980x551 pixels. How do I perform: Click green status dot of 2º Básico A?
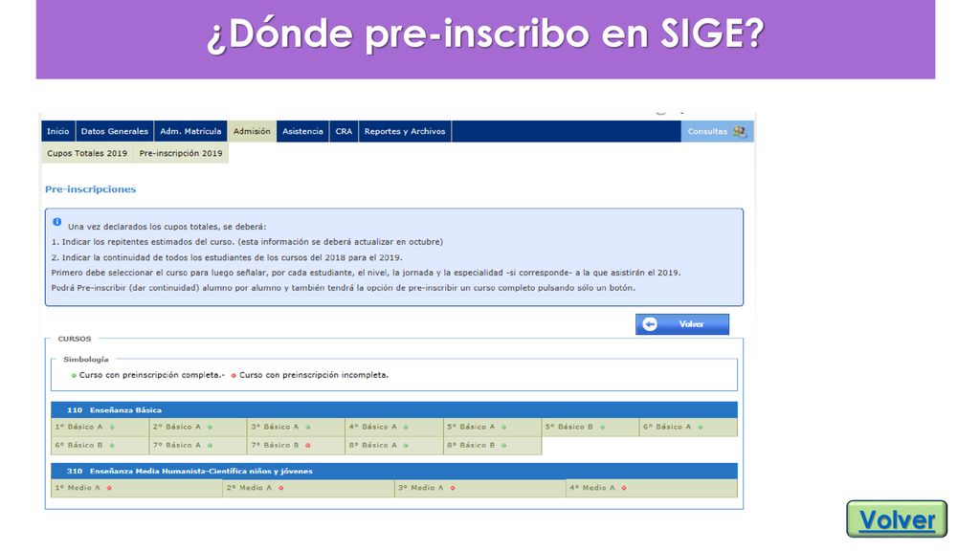(210, 428)
